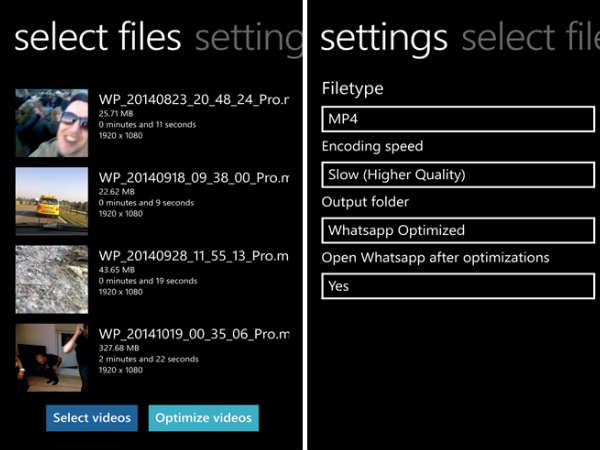600x450 pixels.
Task: Change Output folder from Whatsapp Optimized
Action: coord(458,230)
